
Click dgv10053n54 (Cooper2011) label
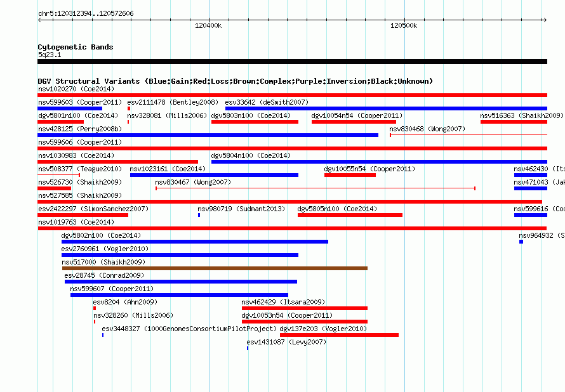pos(287,315)
